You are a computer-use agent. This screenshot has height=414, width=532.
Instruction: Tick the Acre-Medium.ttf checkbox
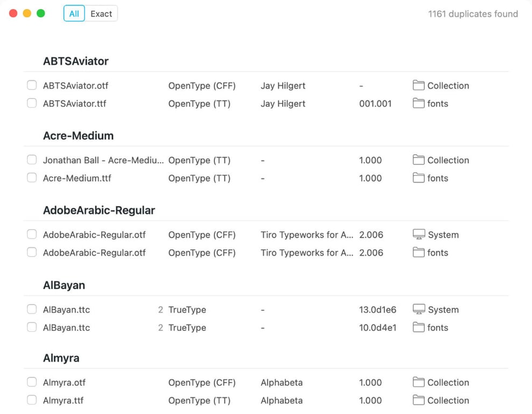(32, 178)
